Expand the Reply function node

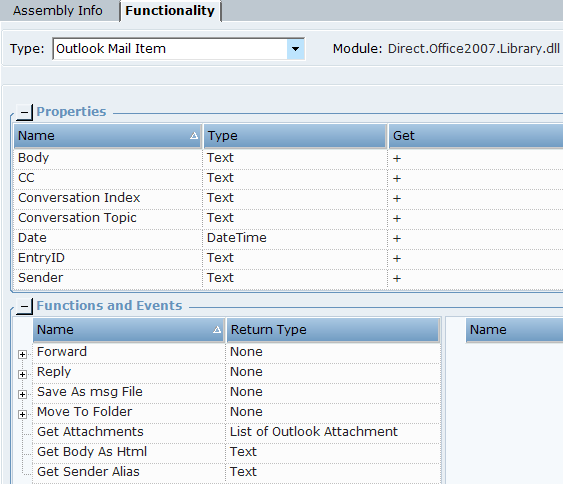22,374
